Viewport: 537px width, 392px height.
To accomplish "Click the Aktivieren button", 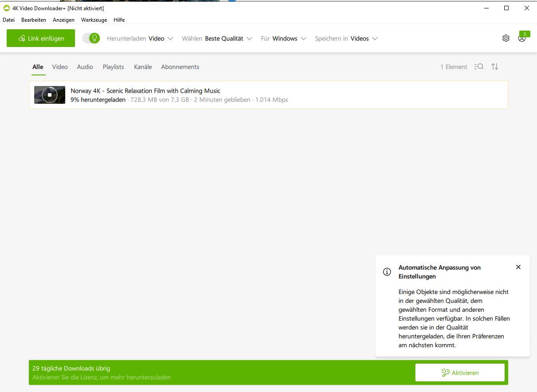I will point(460,372).
